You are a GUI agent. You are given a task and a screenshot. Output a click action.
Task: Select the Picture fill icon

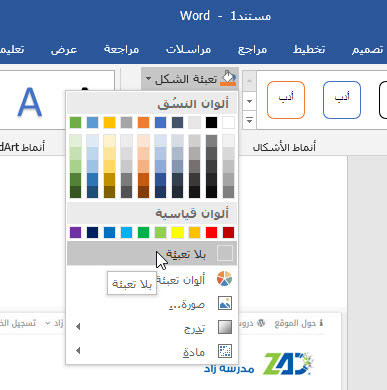pyautogui.click(x=225, y=303)
